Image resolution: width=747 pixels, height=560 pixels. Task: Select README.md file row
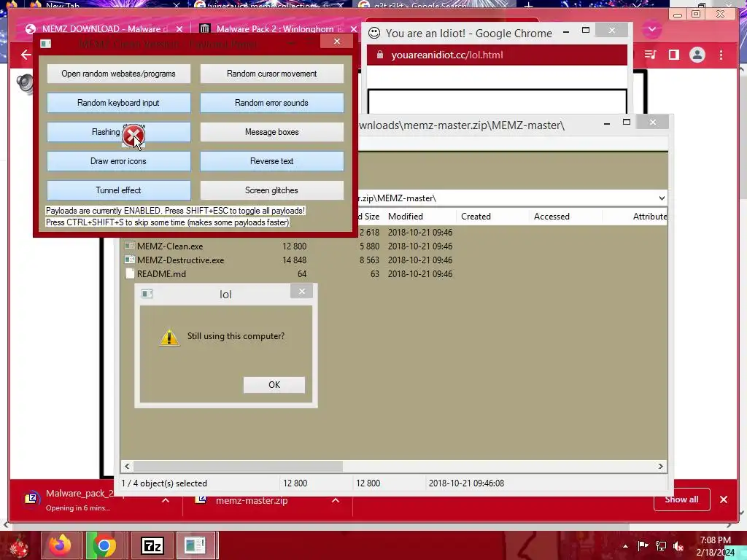point(288,274)
